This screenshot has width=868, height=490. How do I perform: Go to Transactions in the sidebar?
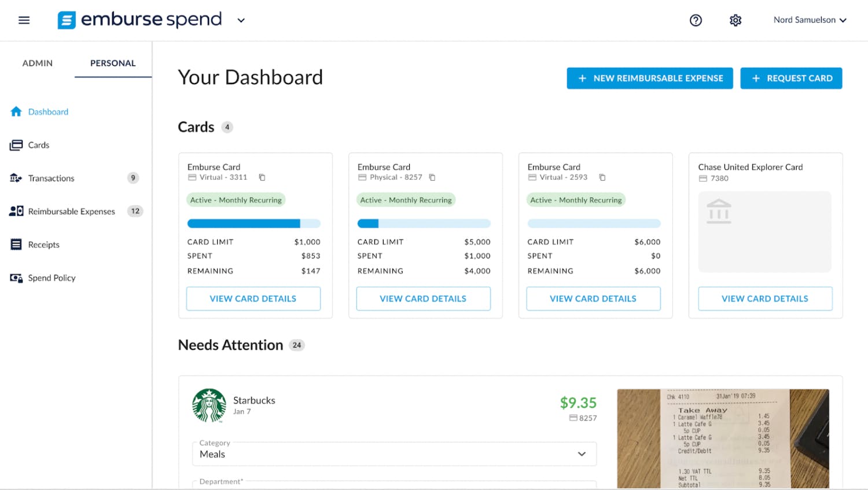[51, 178]
